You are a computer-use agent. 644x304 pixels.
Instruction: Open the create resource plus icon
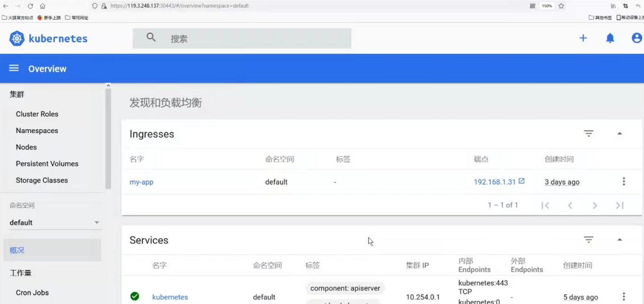[x=583, y=38]
